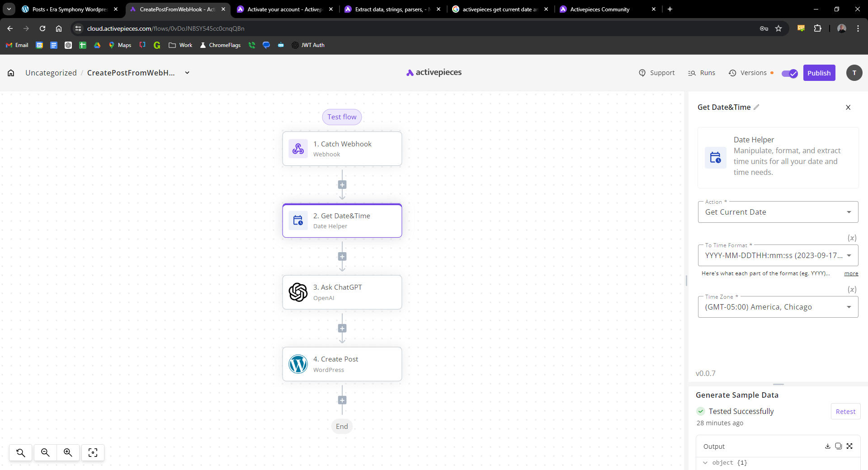The width and height of the screenshot is (868, 470).
Task: Open the flow name dropdown chevron
Action: (x=187, y=73)
